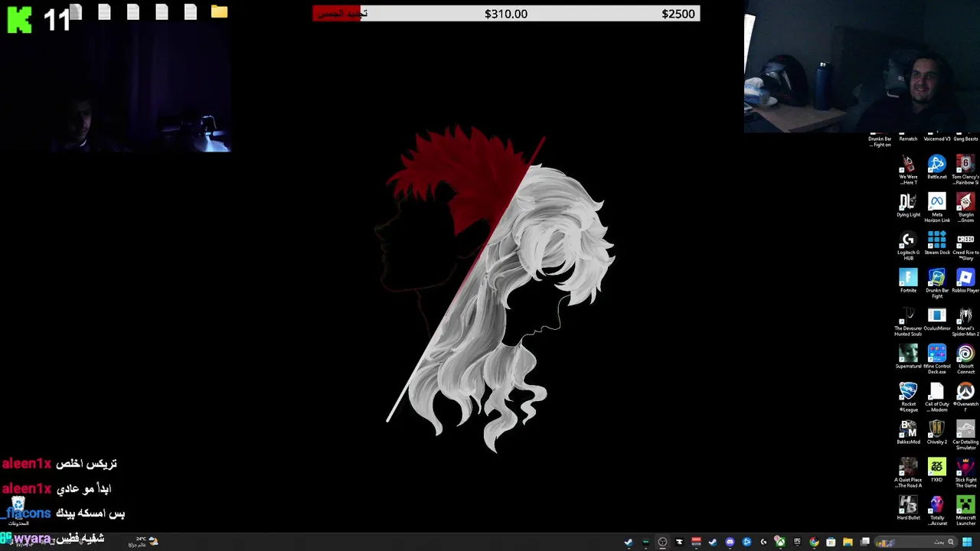Open the Gang Beasts desktop shortcut label
The image size is (980, 551).
pos(965,139)
